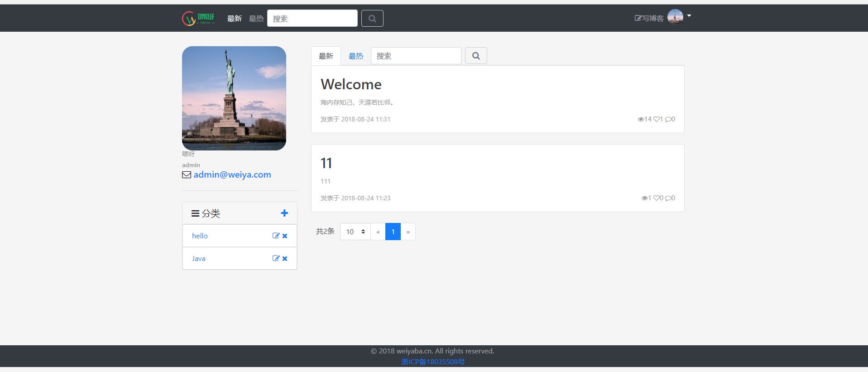Image resolution: width=868 pixels, height=372 pixels.
Task: Open the Welcome blog post title
Action: point(351,84)
